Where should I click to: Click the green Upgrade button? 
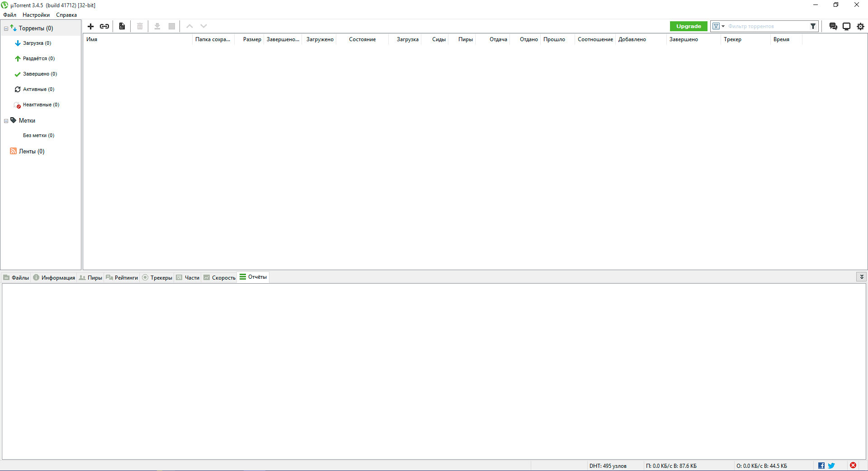point(688,26)
